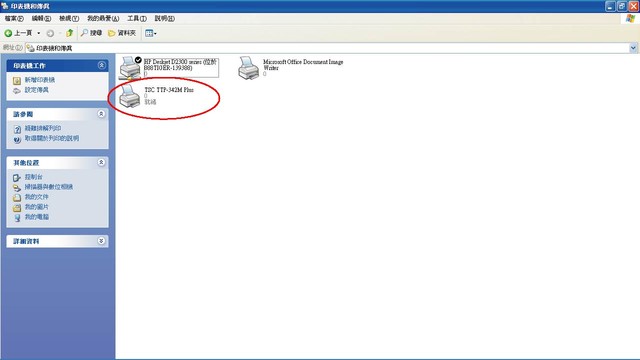
Task: Select the HP Deskjet D2300 series printer icon
Action: tap(130, 68)
